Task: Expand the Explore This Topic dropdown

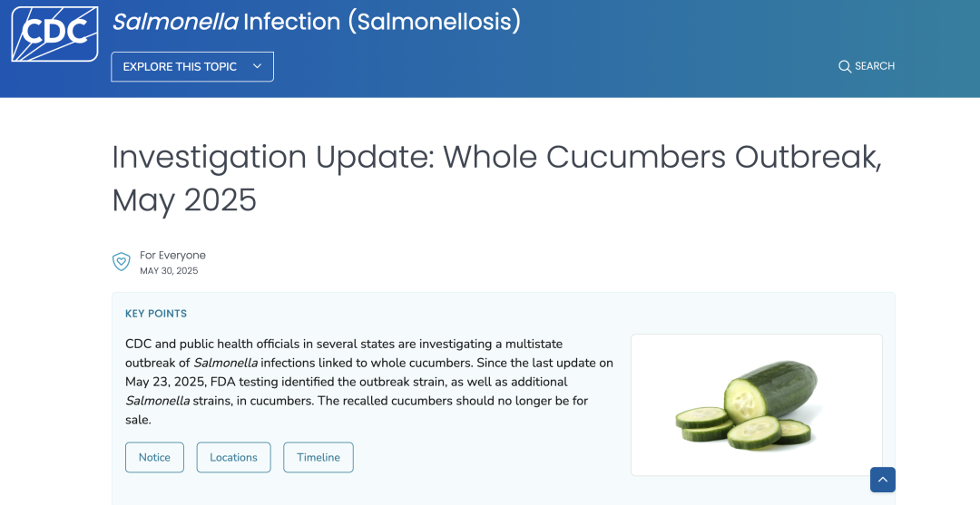Action: pos(192,67)
